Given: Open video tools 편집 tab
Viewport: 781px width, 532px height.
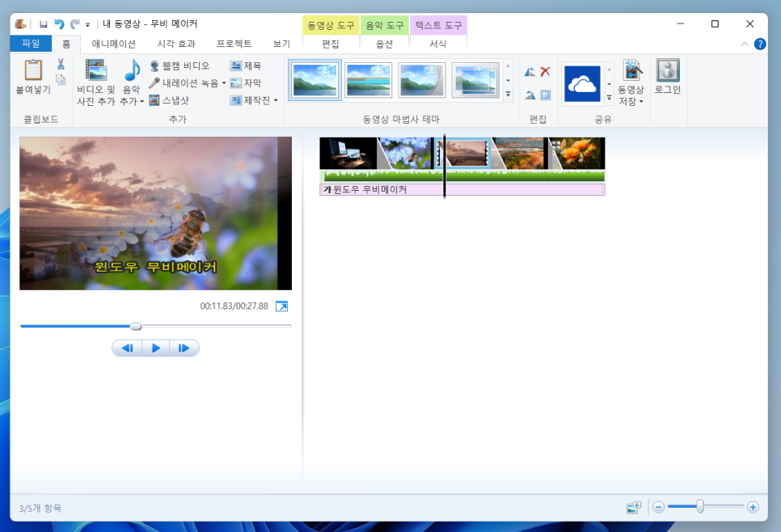Looking at the screenshot, I should pyautogui.click(x=331, y=44).
